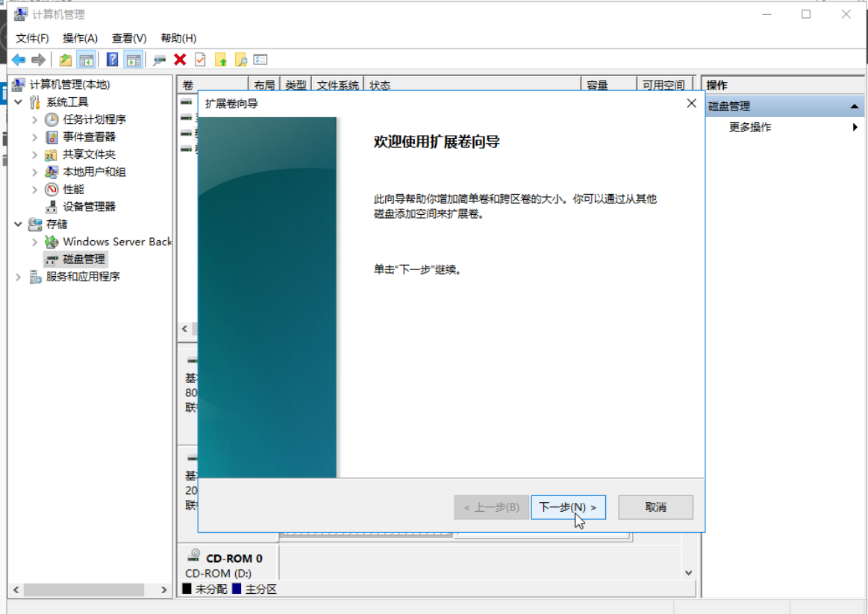Open the 文件(F) menu
The height and width of the screenshot is (614, 868).
pos(32,38)
